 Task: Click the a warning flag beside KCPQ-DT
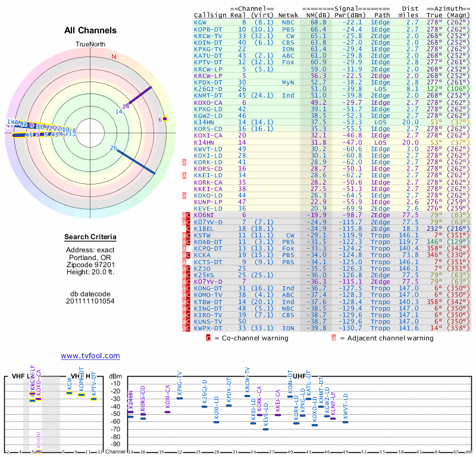pos(184,249)
